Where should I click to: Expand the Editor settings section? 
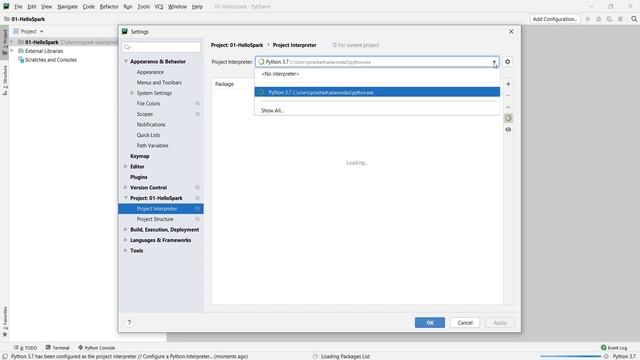[x=126, y=167]
